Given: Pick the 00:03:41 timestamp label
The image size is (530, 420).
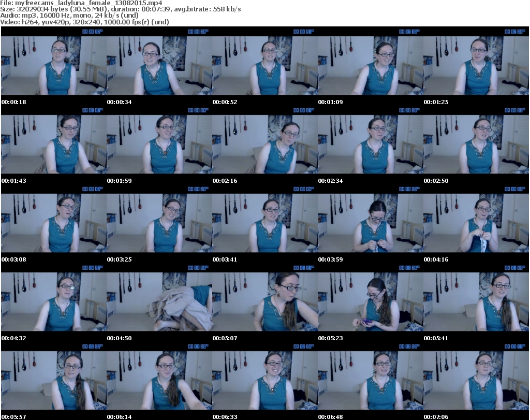Looking at the screenshot, I should [x=225, y=259].
